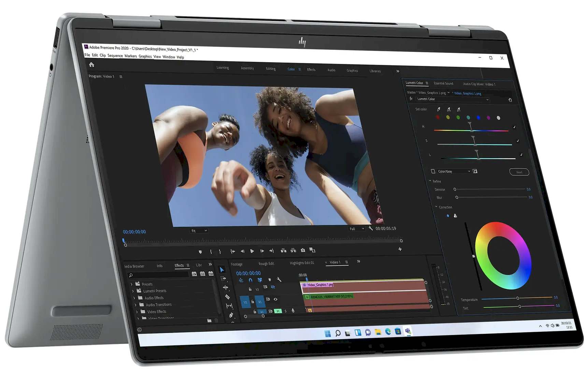This screenshot has width=588, height=372.
Task: Click the Export Frame camera icon
Action: 303,250
